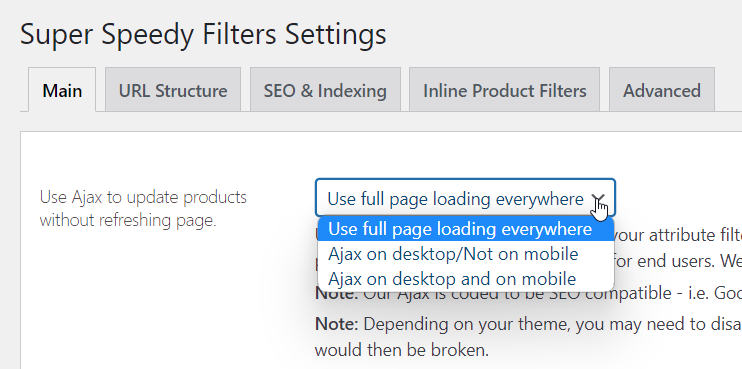Switch to the Main tab
This screenshot has height=369, width=742.
click(62, 90)
